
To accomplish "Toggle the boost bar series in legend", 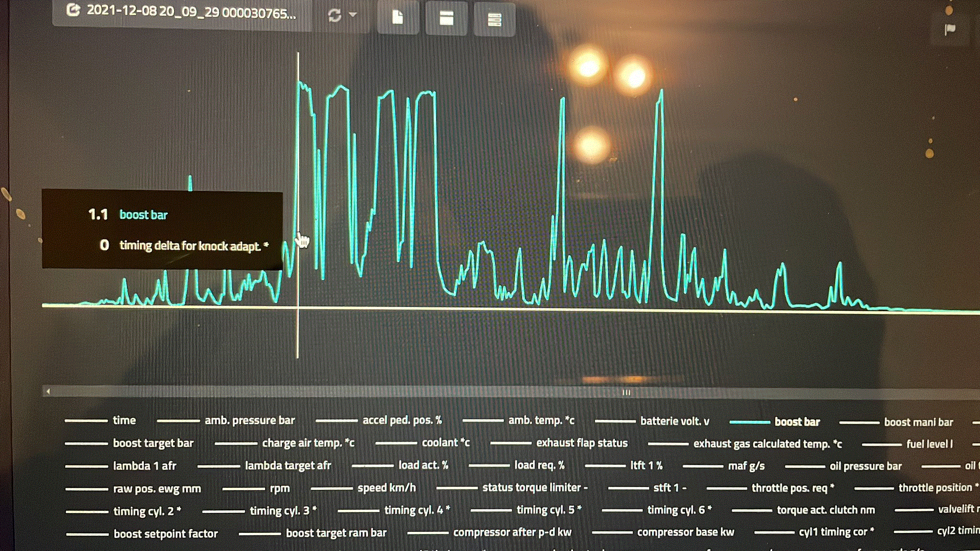I will pyautogui.click(x=797, y=422).
